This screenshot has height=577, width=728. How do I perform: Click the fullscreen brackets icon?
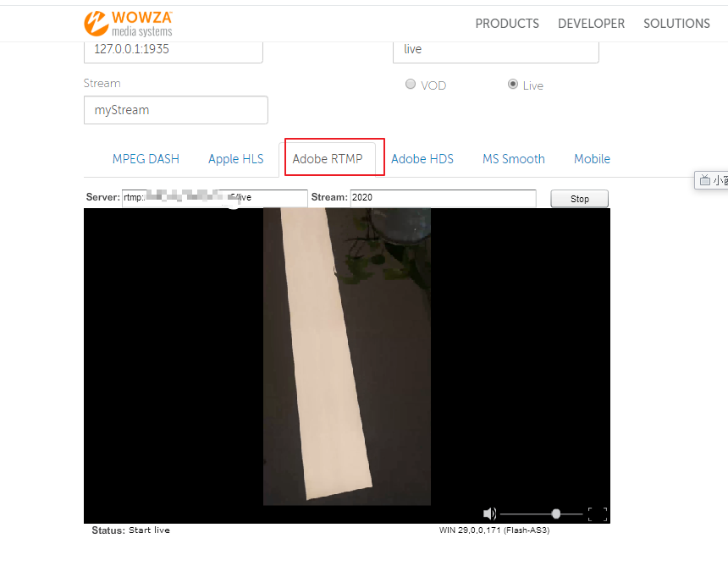point(597,514)
